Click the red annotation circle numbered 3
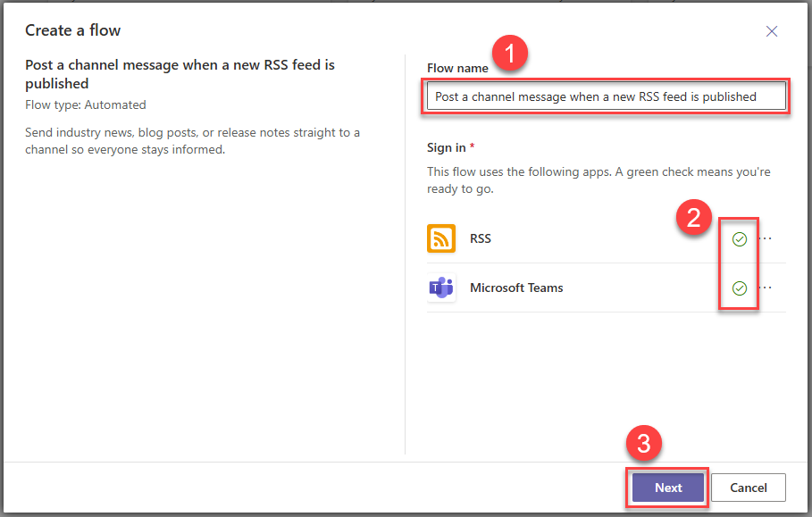 click(x=643, y=444)
